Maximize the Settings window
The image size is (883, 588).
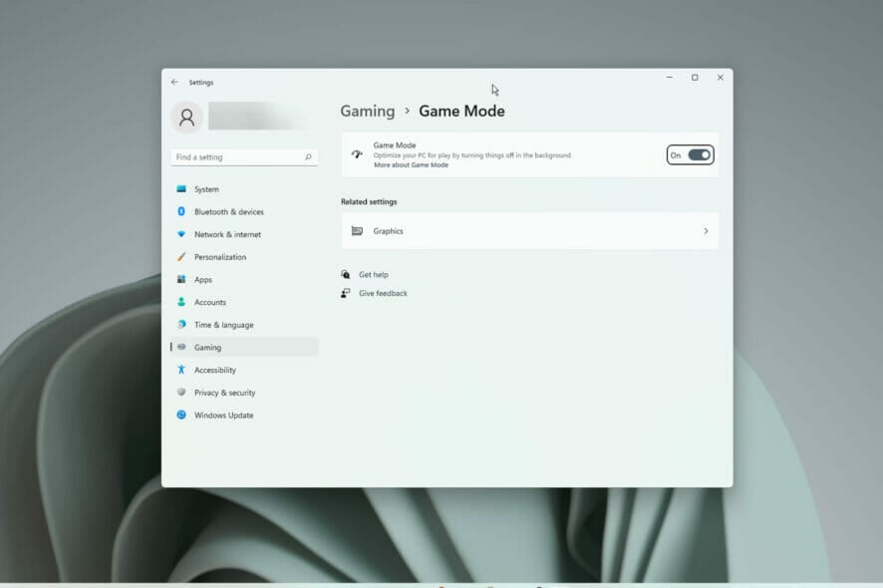695,78
